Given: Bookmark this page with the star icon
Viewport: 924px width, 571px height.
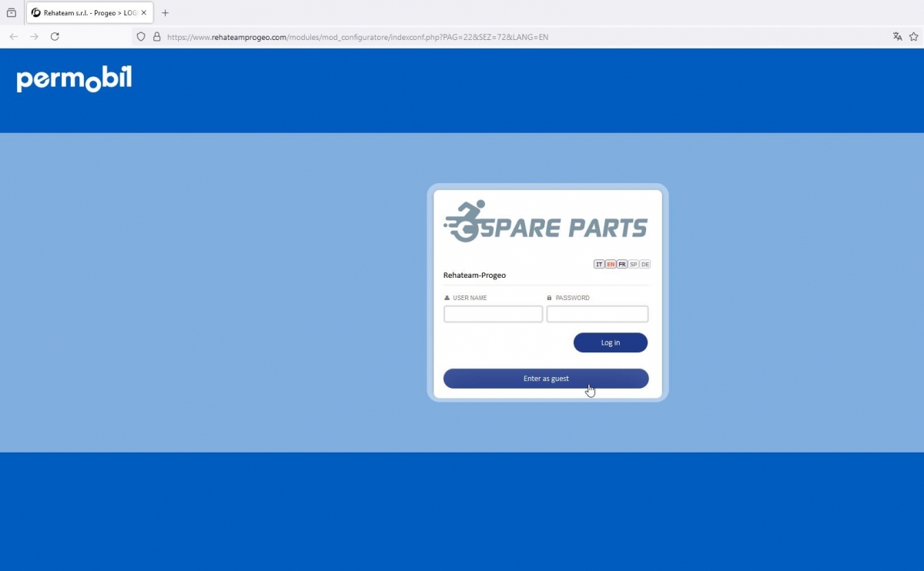Looking at the screenshot, I should click(x=913, y=36).
